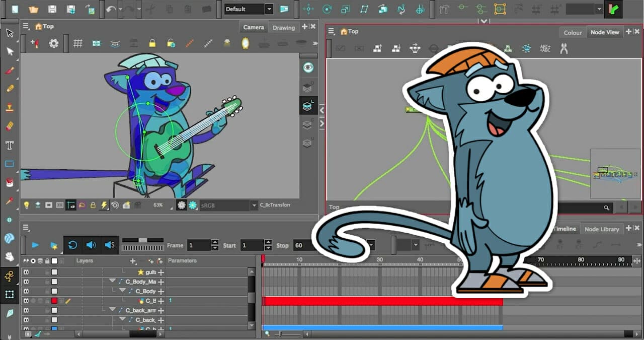
Task: Select the Brush tool in the left toolbar
Action: (x=9, y=70)
